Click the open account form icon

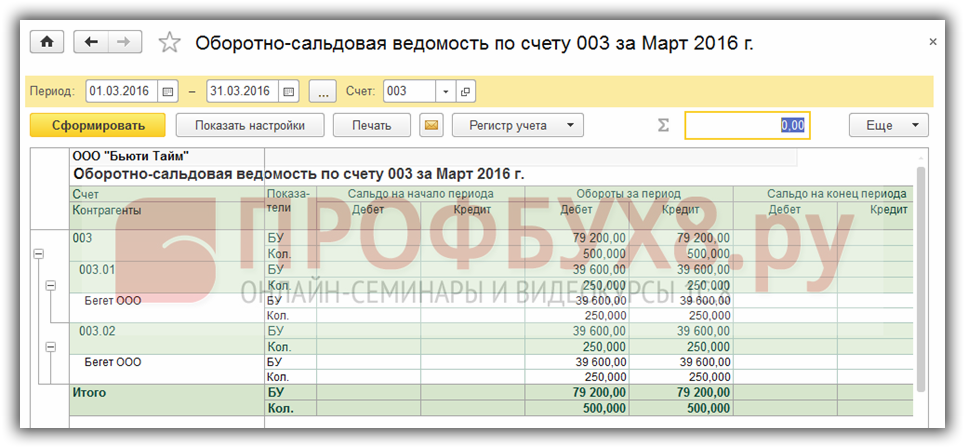coord(465,92)
